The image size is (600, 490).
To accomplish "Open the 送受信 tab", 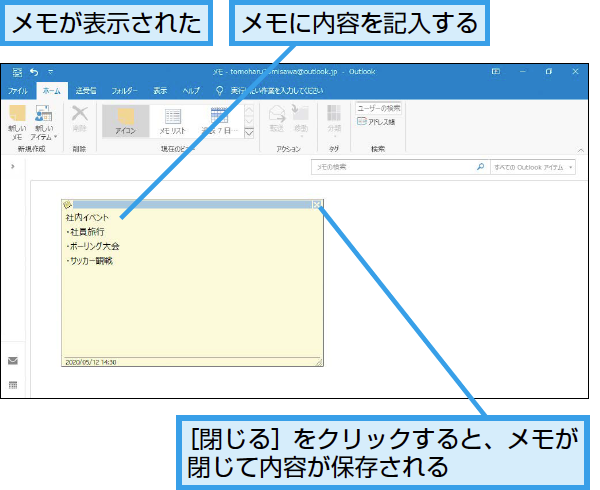I will tap(86, 91).
